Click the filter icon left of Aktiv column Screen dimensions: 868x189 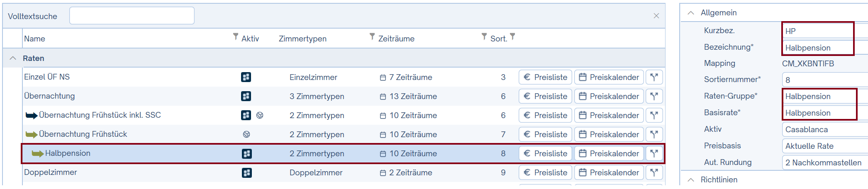[x=236, y=37]
